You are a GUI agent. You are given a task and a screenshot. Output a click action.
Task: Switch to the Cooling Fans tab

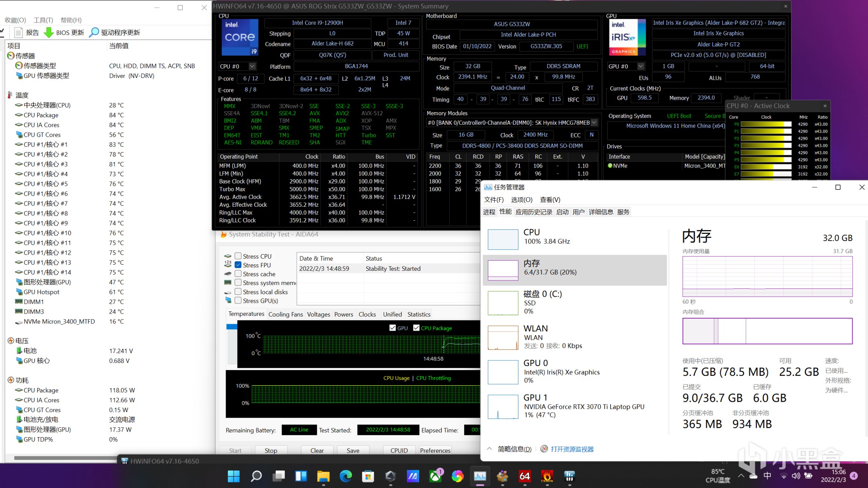[286, 314]
